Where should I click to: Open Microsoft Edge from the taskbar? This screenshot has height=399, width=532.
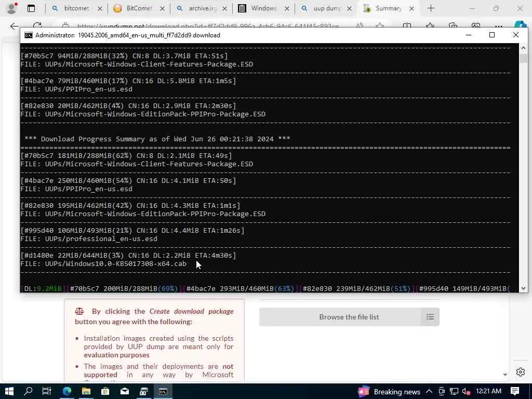[67, 392]
